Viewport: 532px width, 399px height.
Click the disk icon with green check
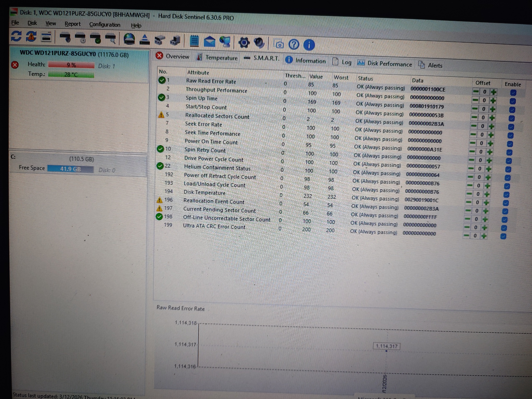click(x=95, y=38)
